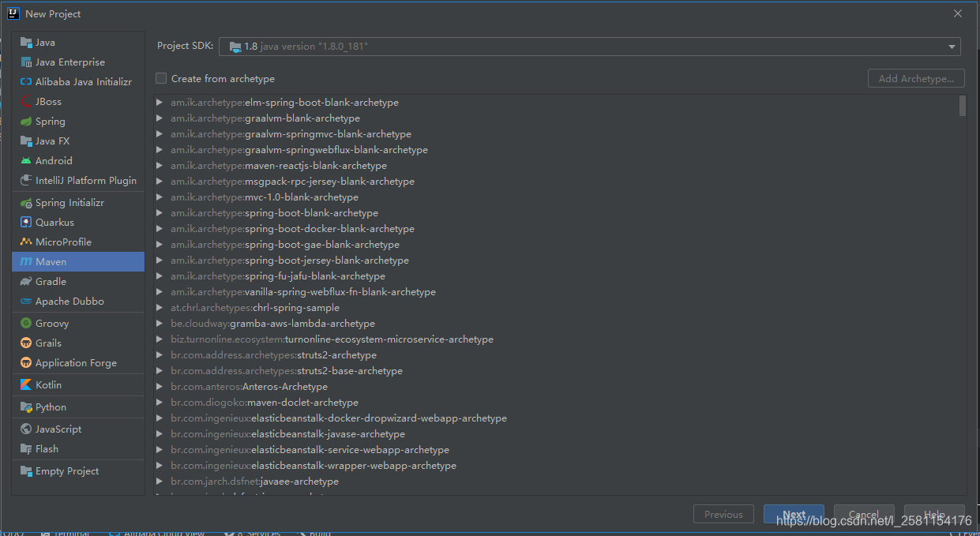
Task: Click the Maven 'm' icon
Action: coord(26,262)
